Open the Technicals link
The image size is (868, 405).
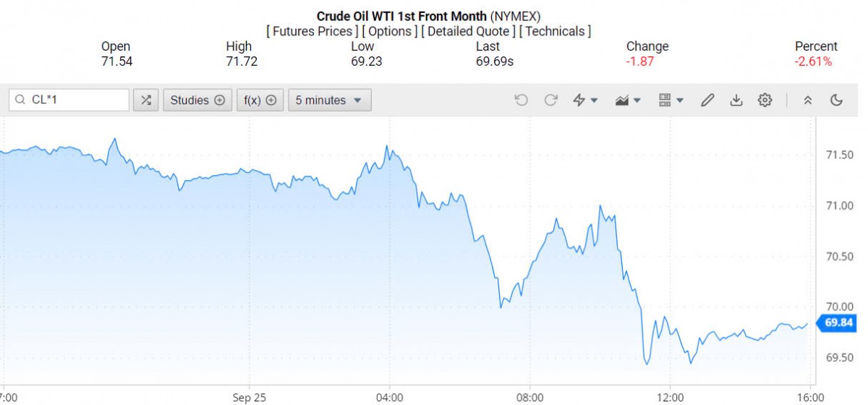(555, 31)
